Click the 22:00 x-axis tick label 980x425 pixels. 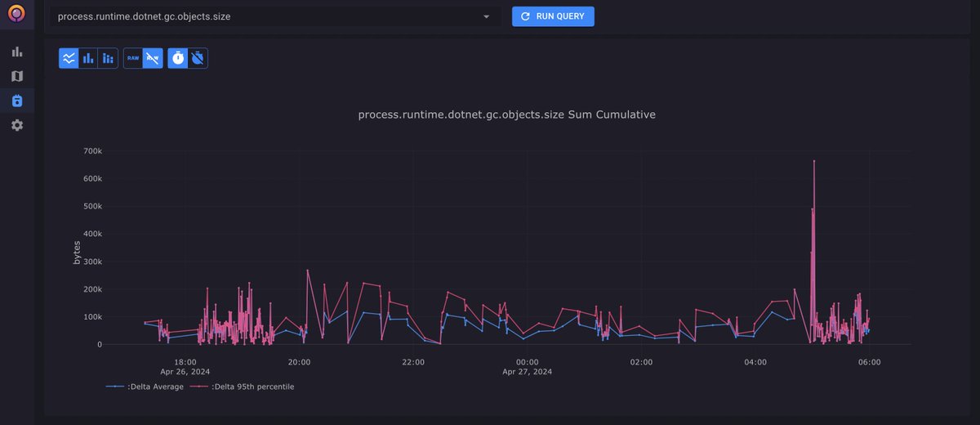pyautogui.click(x=413, y=361)
